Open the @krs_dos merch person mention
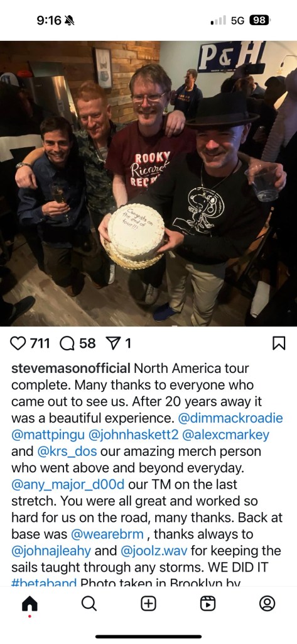Screen dimensions: 297x644 [67, 452]
